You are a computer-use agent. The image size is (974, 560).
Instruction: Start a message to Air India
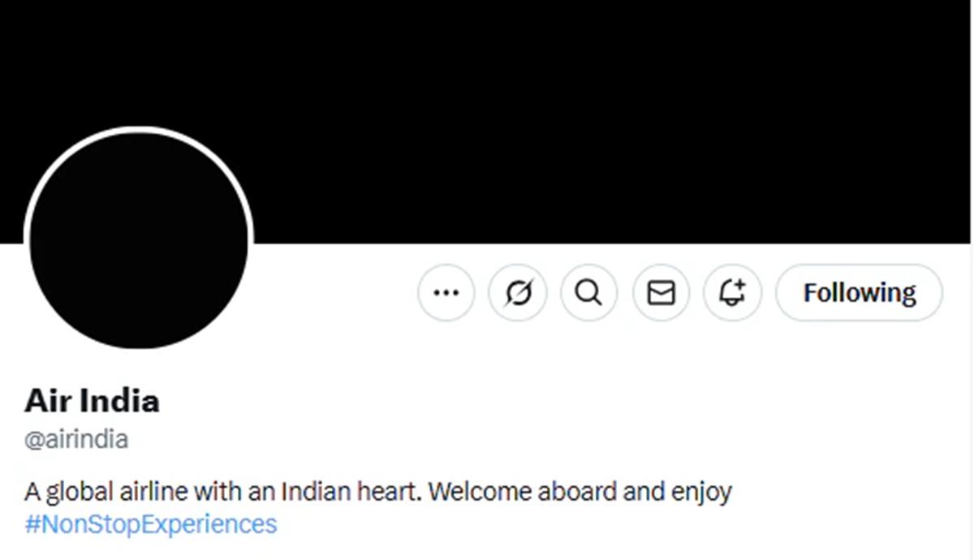click(661, 292)
